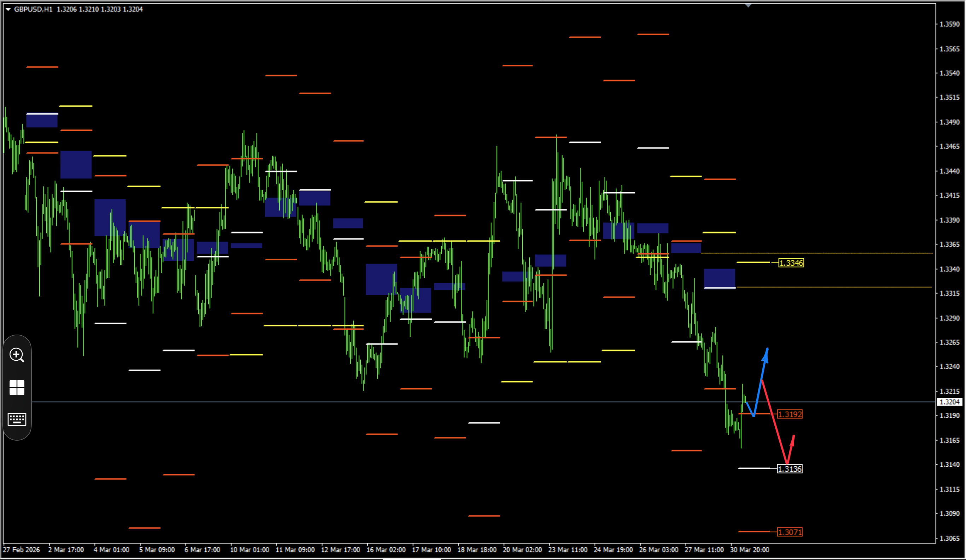Show the on-screen keyboard icon

point(17,419)
